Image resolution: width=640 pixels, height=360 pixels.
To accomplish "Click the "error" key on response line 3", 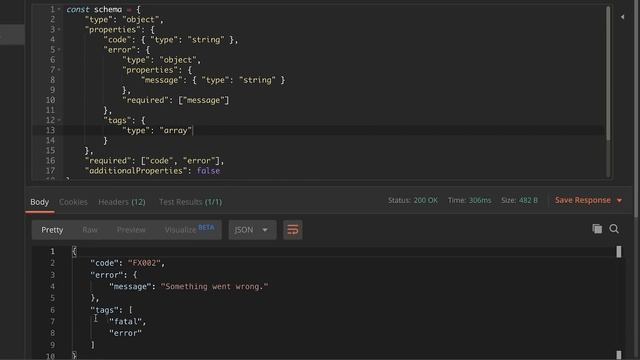I will pyautogui.click(x=107, y=275).
